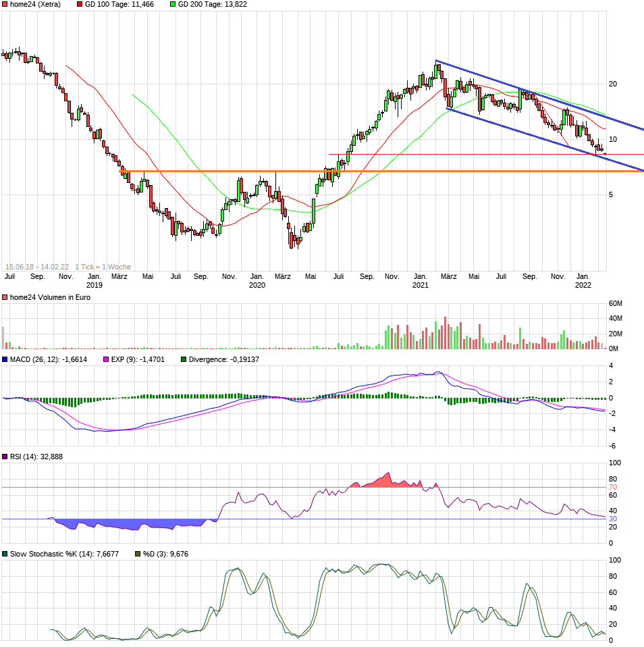Click the GD 100 Tage: 11,466 label text
This screenshot has height=647, width=644.
(x=118, y=5)
